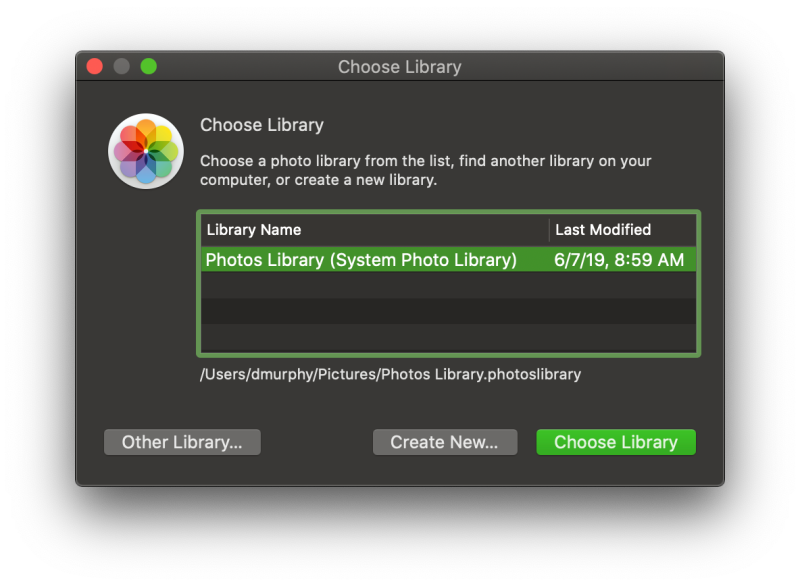The width and height of the screenshot is (800, 586).
Task: Click the yellow minimize window button
Action: pos(122,67)
